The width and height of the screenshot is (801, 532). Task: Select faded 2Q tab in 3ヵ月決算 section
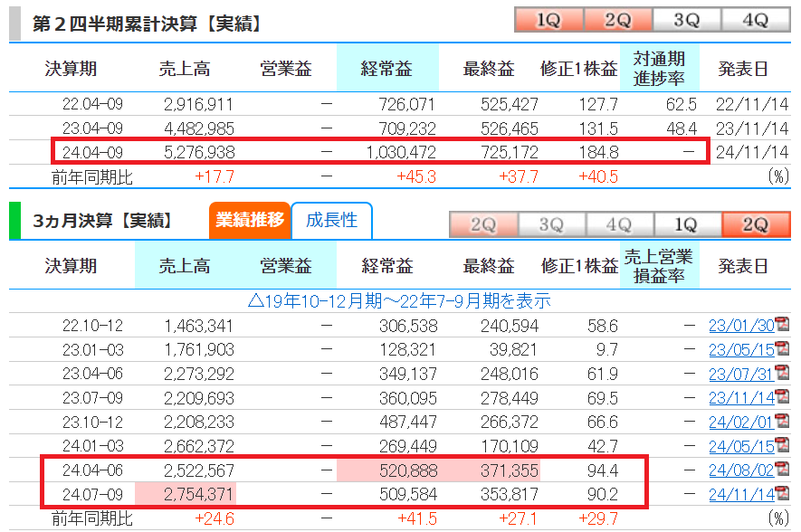tap(483, 224)
